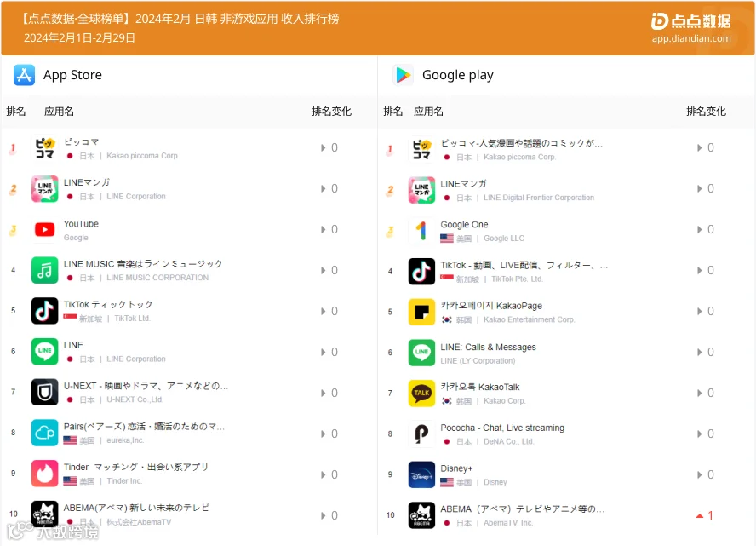Click the App Store 排名 column header

[16, 112]
